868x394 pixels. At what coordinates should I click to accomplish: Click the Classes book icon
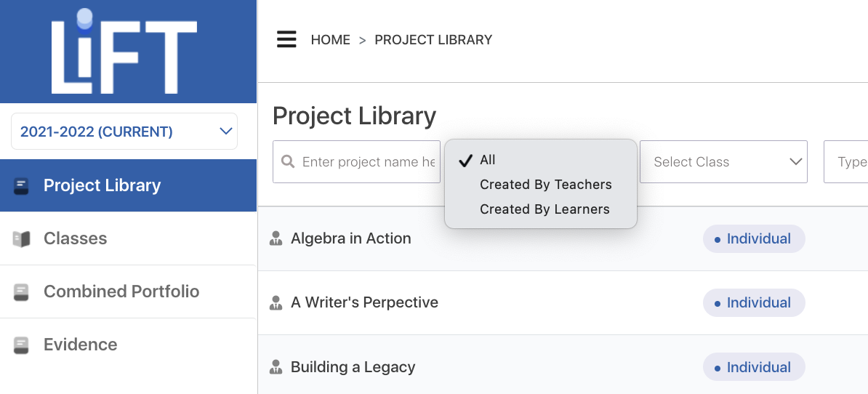(21, 239)
